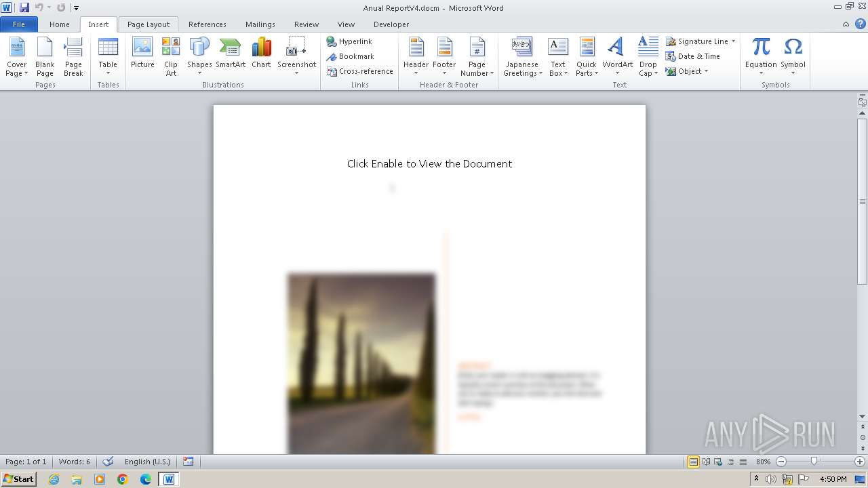
Task: Switch to the Home tab
Action: point(60,24)
